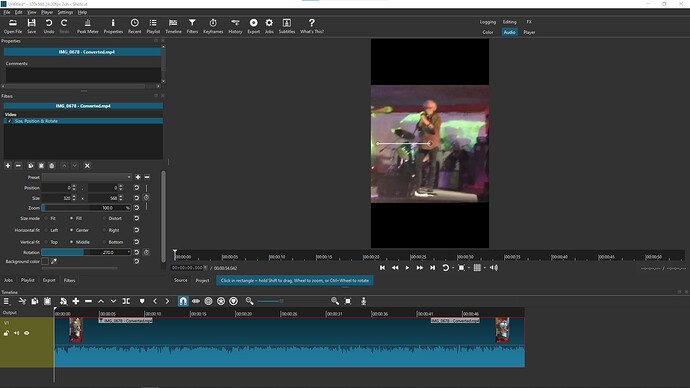Click the Export toolbar icon
This screenshot has height=388, width=690.
253,26
